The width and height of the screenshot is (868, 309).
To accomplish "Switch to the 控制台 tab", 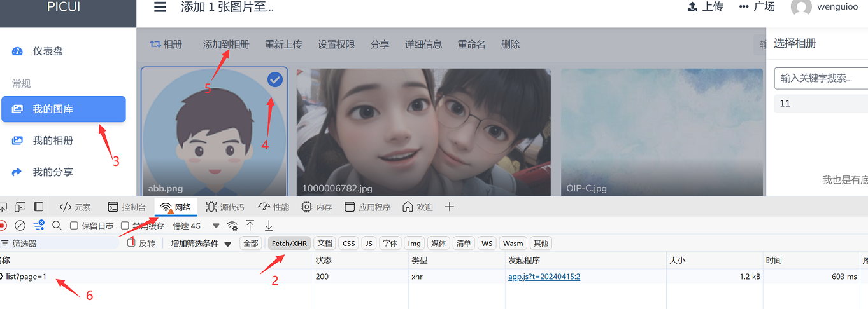I will click(127, 207).
